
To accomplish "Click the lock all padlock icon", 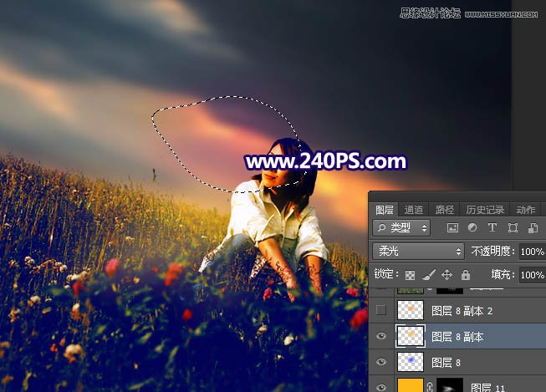I will pos(465,274).
